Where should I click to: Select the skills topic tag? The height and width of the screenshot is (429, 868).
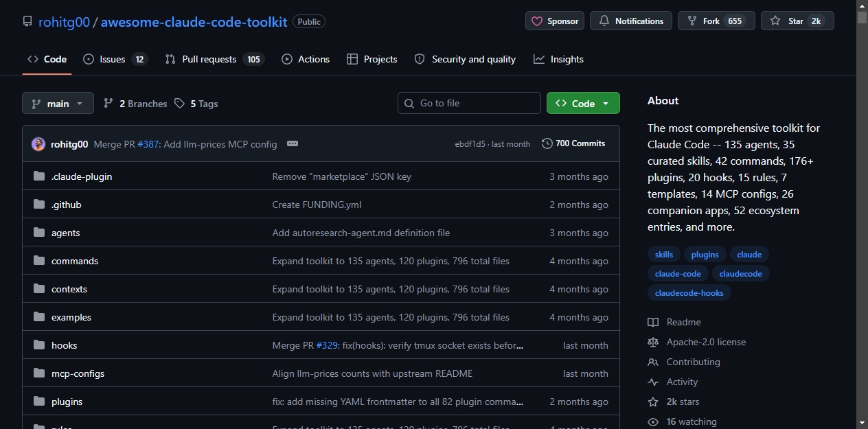664,254
